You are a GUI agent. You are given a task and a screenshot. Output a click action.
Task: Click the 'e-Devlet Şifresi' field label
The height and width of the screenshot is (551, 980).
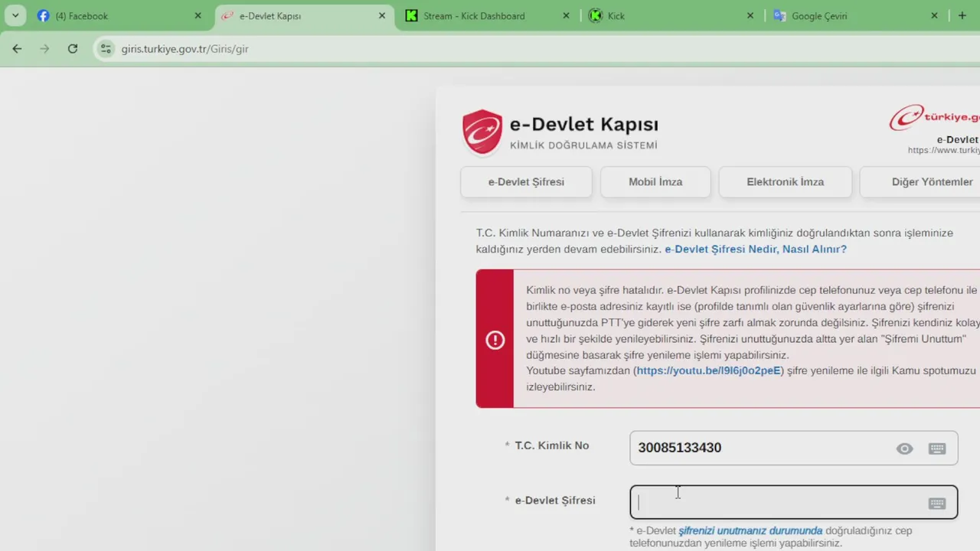(x=555, y=500)
